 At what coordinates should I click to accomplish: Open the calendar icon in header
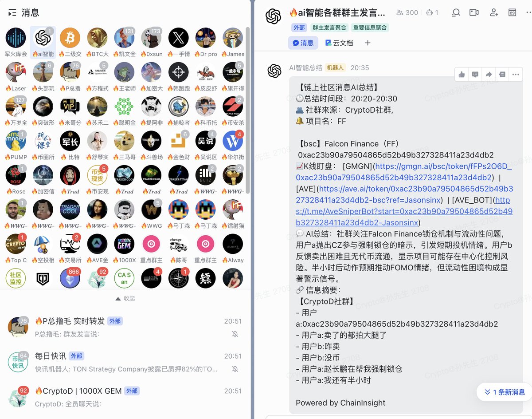click(x=512, y=12)
